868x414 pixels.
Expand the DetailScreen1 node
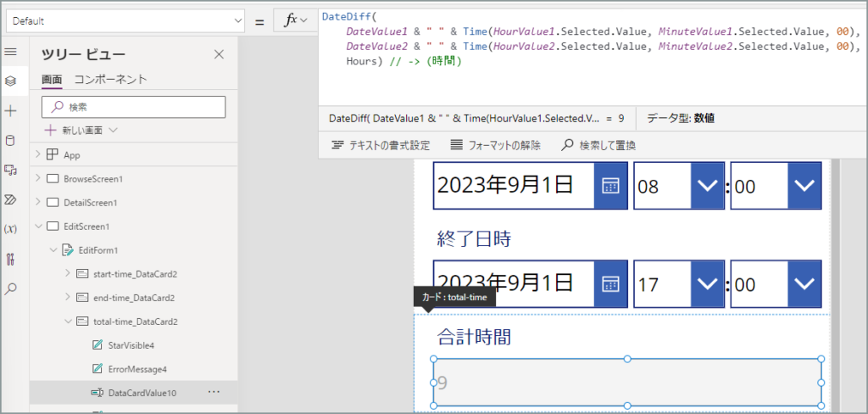[x=38, y=202]
